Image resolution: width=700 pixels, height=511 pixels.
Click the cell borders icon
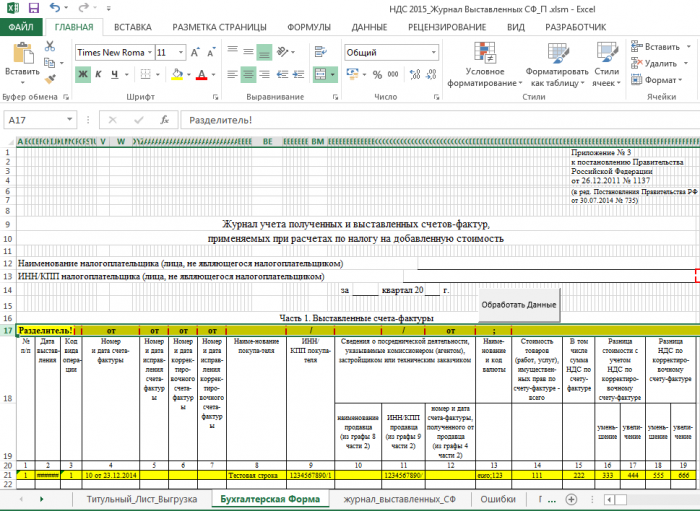[x=146, y=74]
